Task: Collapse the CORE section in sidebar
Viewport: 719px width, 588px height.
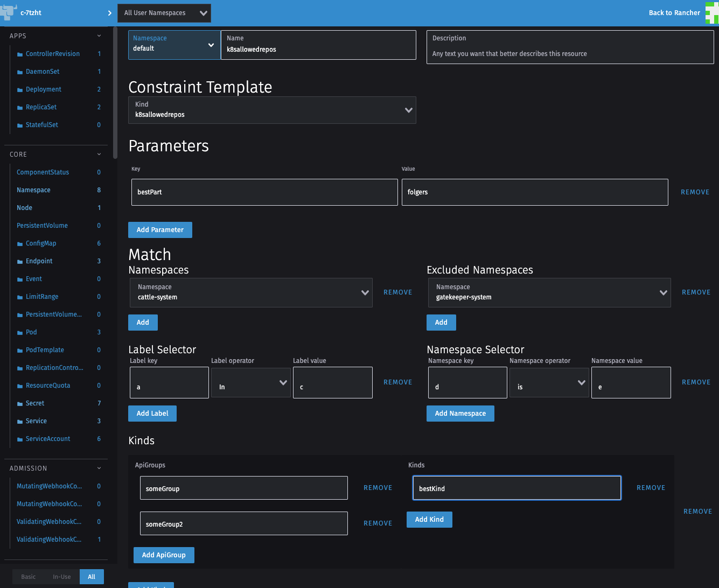Action: pyautogui.click(x=99, y=154)
